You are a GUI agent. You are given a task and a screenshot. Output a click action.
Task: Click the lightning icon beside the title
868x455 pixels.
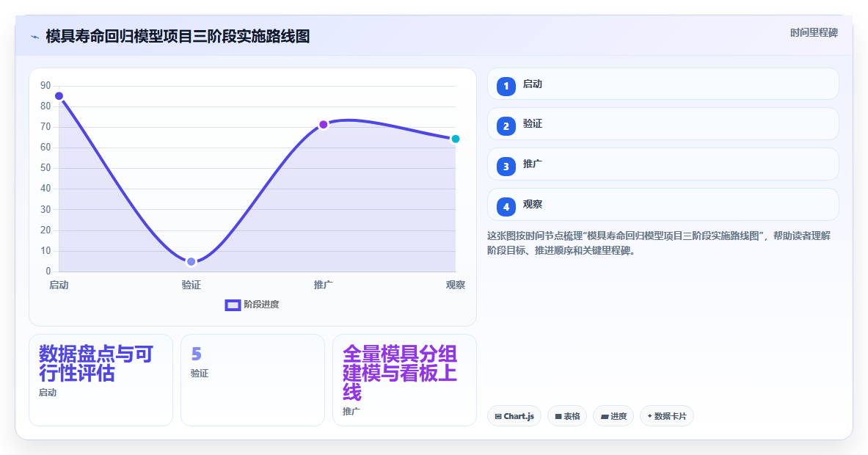coord(35,37)
